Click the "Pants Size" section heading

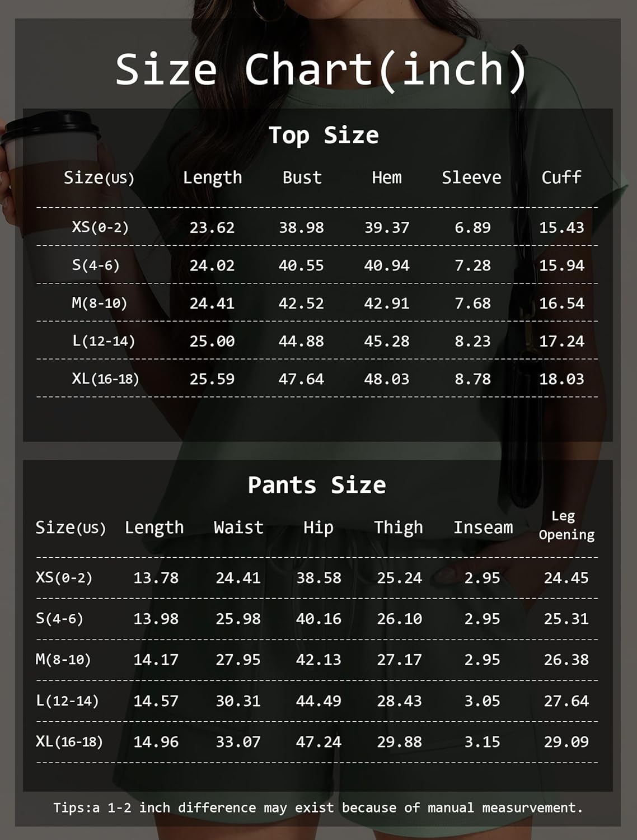(x=317, y=485)
